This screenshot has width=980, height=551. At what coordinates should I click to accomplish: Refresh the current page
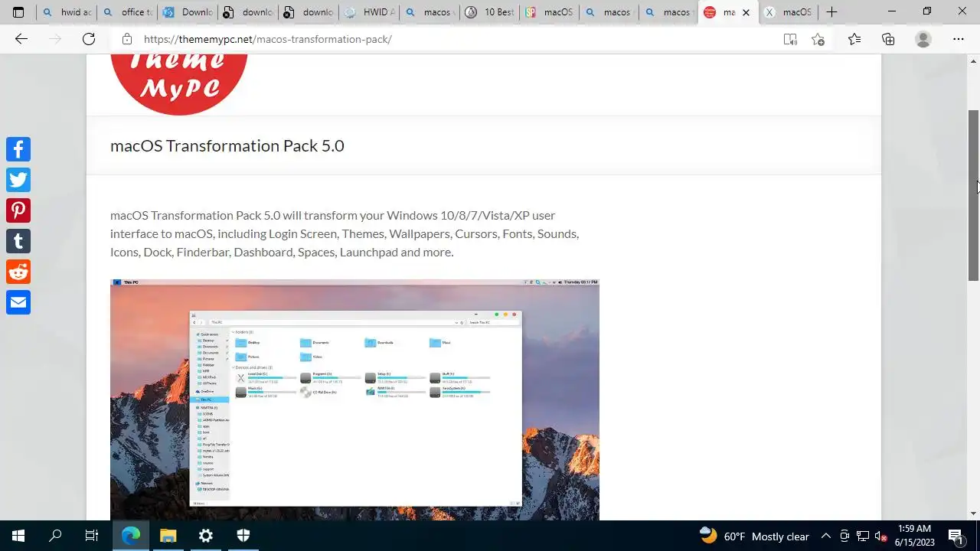point(89,39)
